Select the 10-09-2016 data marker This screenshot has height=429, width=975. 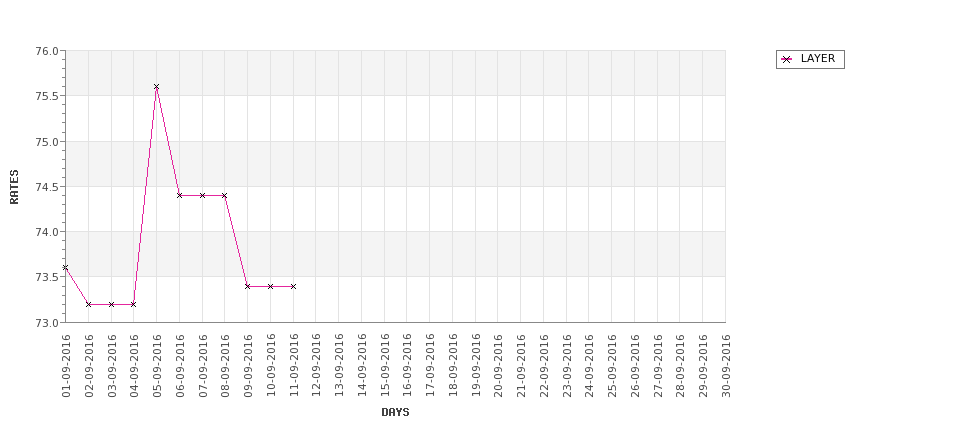[270, 286]
